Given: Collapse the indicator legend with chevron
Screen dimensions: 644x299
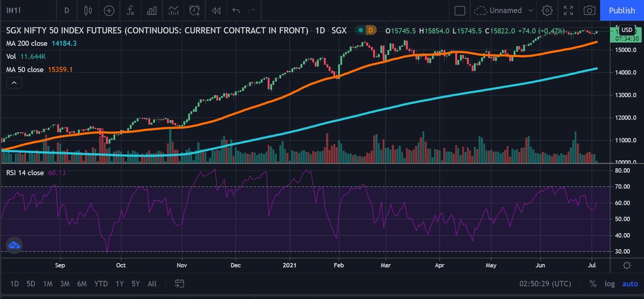Looking at the screenshot, I should point(14,83).
